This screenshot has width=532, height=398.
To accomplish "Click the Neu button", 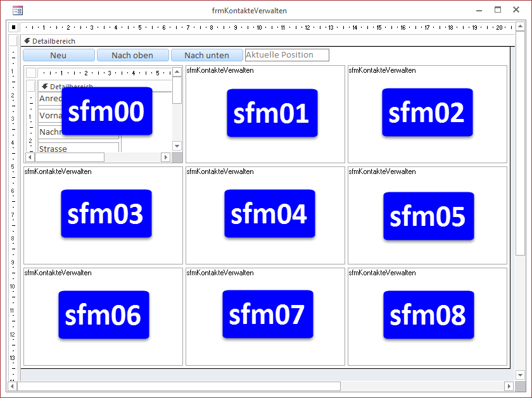I will pyautogui.click(x=58, y=55).
